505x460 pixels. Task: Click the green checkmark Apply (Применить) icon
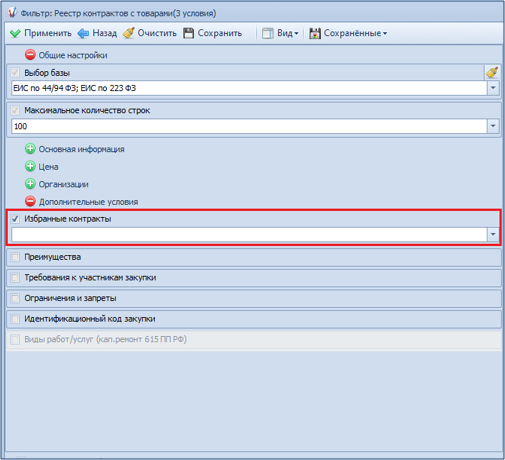pyautogui.click(x=15, y=33)
